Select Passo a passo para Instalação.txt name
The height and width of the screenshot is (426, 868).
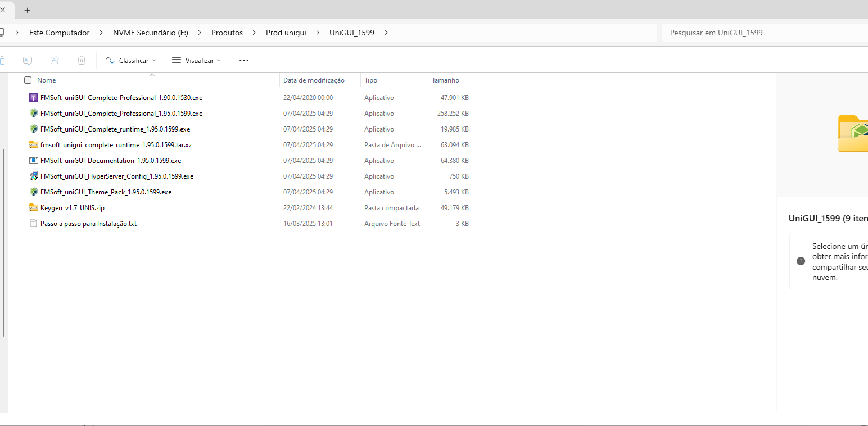(89, 223)
